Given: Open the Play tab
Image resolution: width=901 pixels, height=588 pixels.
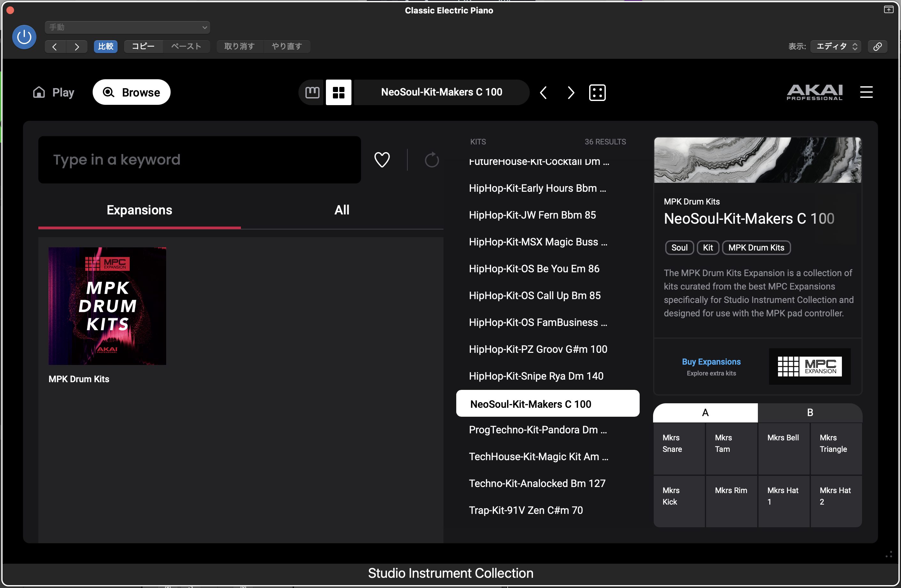Looking at the screenshot, I should 54,92.
